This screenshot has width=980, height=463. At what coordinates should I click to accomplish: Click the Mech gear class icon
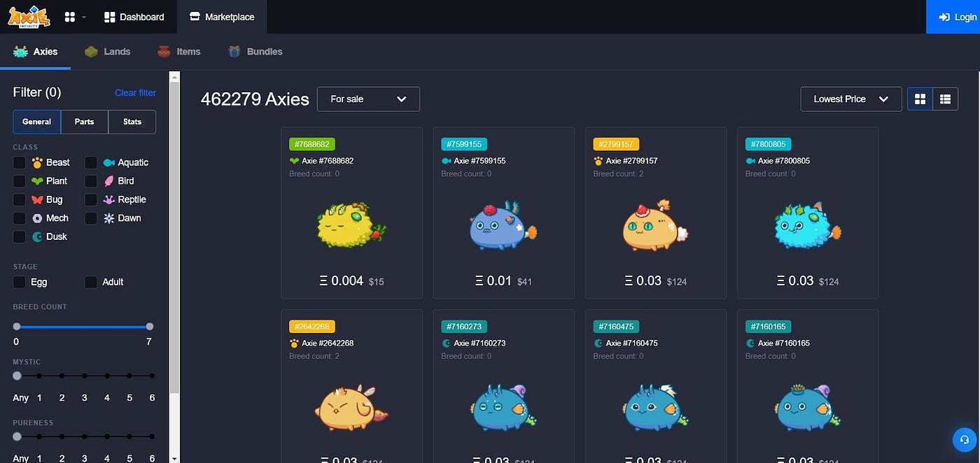[x=38, y=218]
